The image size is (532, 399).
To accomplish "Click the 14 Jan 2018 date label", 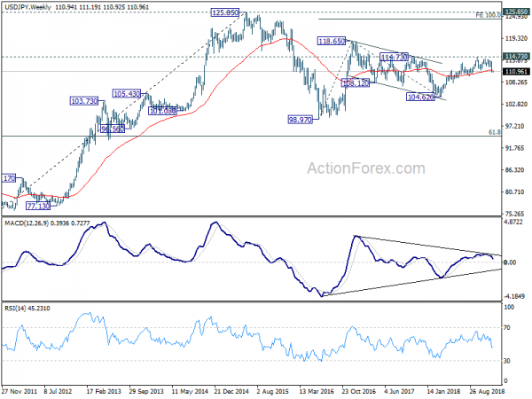I will (x=444, y=391).
